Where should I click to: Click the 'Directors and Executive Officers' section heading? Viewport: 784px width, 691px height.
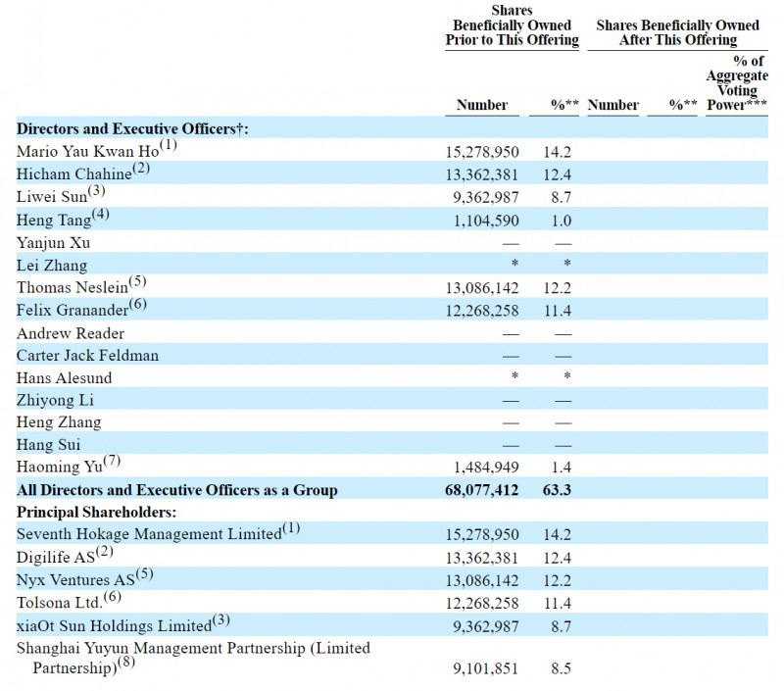point(132,128)
